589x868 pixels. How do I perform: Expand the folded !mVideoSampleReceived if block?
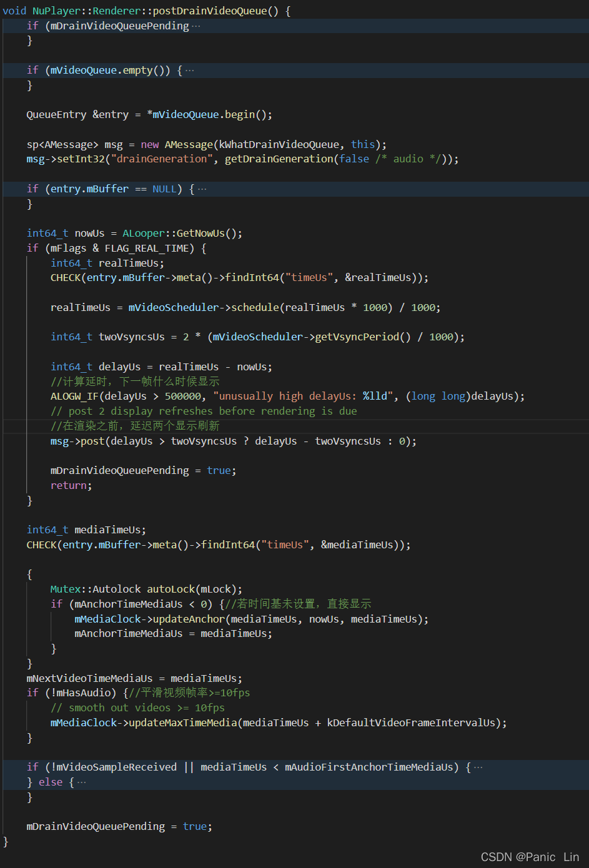click(478, 767)
